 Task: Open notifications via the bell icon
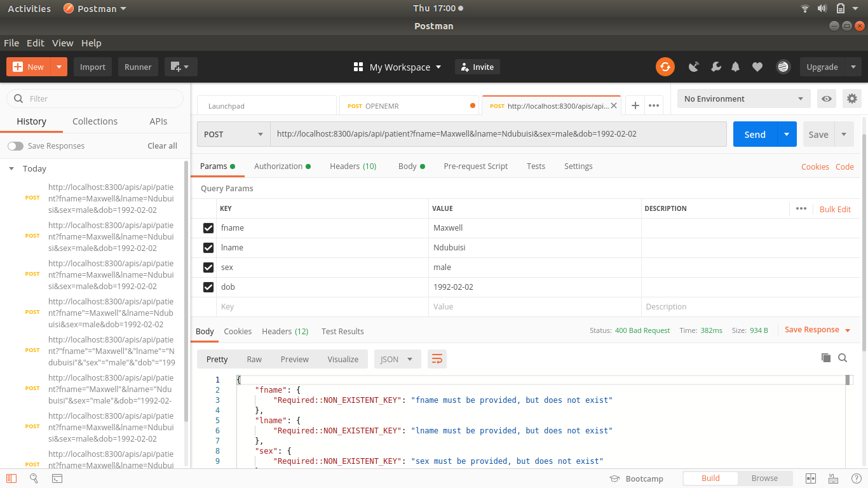(x=735, y=67)
